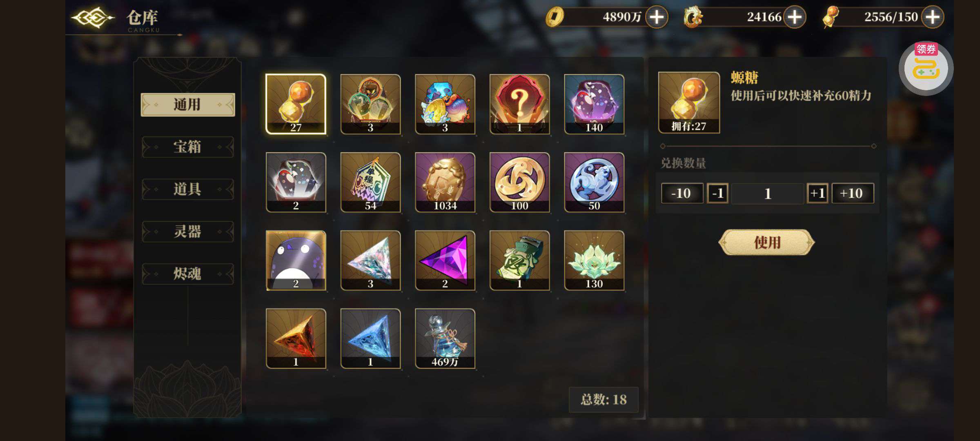Add more gold coins with plus button
The height and width of the screenshot is (441, 980).
[656, 17]
